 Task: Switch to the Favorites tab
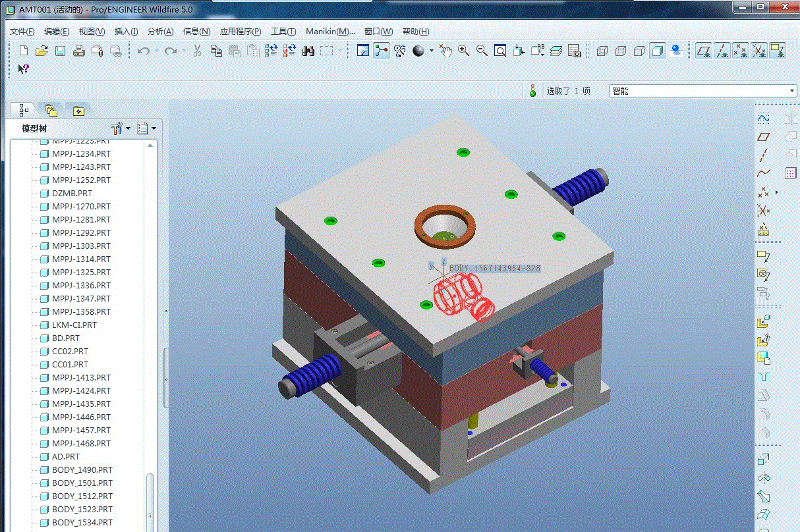click(x=78, y=110)
